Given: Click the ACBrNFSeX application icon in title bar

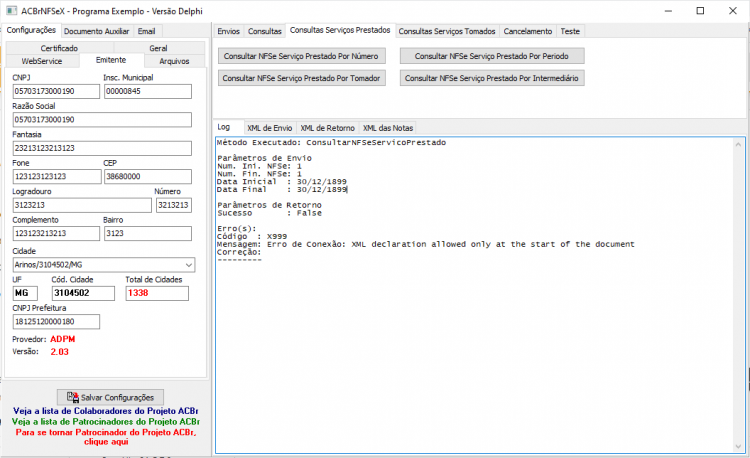Looking at the screenshot, I should 11,11.
